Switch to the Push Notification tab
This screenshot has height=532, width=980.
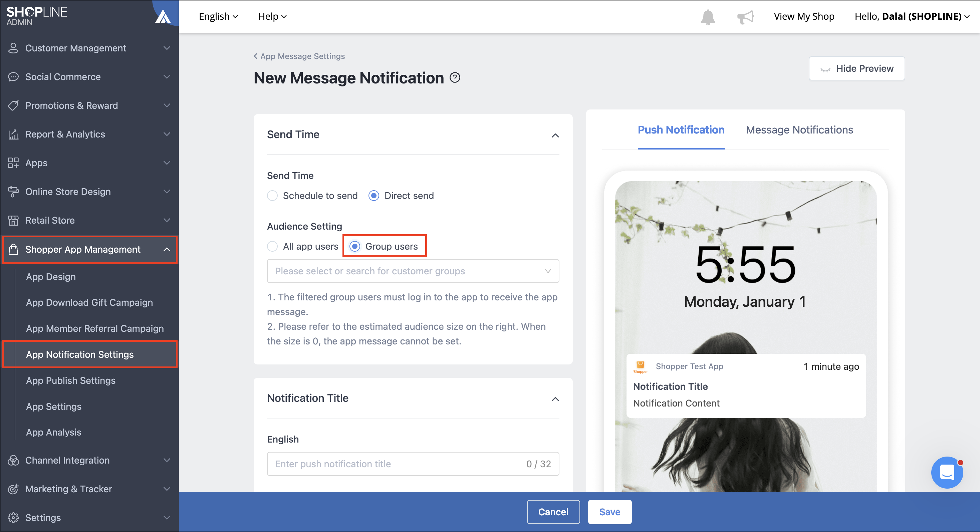(x=681, y=130)
